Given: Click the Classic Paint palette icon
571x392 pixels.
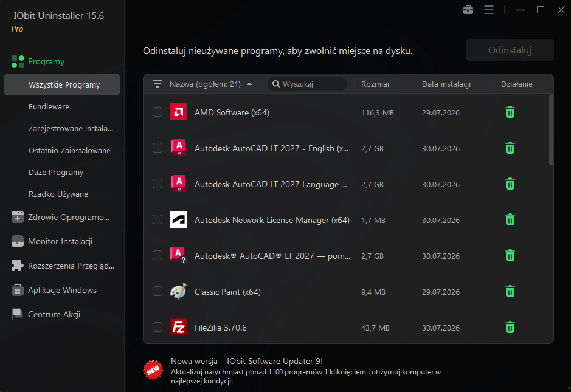Looking at the screenshot, I should pos(178,291).
